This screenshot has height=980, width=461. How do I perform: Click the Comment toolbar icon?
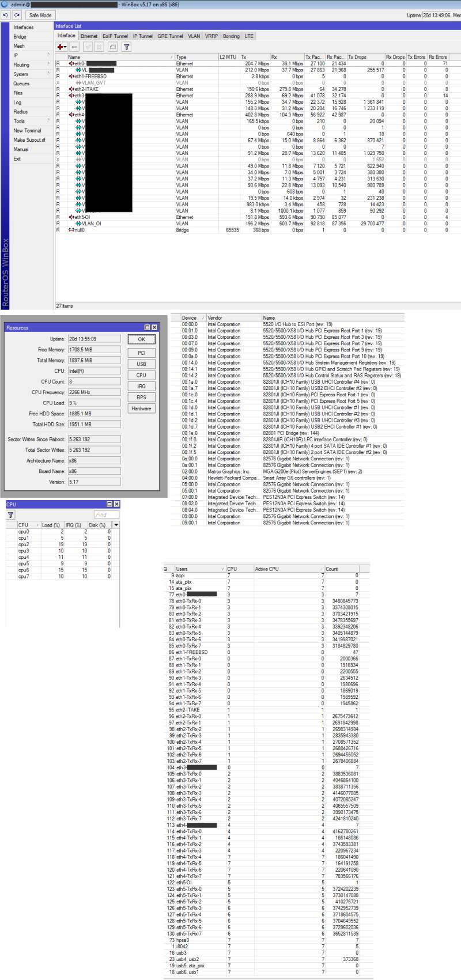pyautogui.click(x=112, y=47)
